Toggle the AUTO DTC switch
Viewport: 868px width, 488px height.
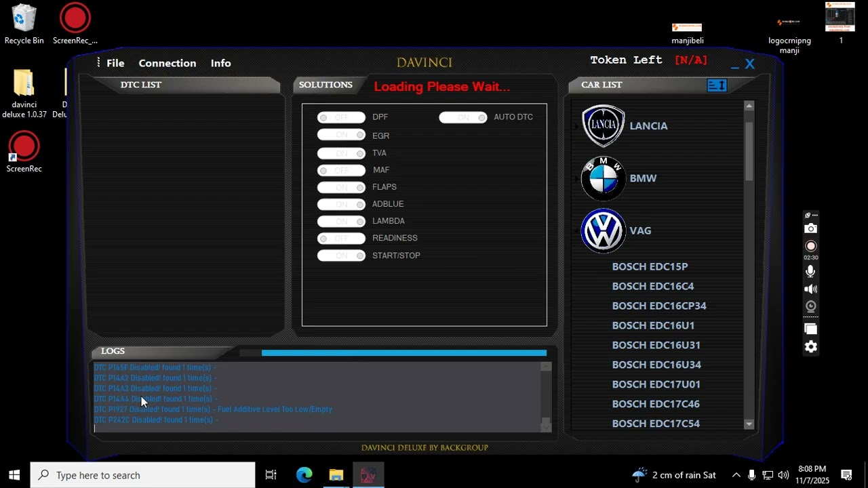tap(463, 117)
